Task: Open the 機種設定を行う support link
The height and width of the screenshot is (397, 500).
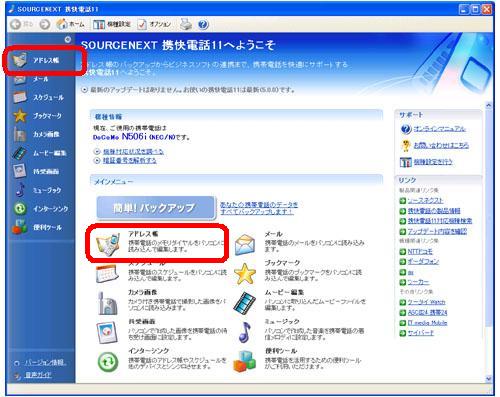Action: (433, 162)
